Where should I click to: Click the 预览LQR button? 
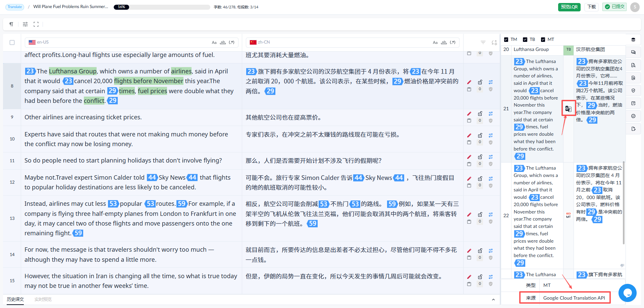pyautogui.click(x=569, y=7)
